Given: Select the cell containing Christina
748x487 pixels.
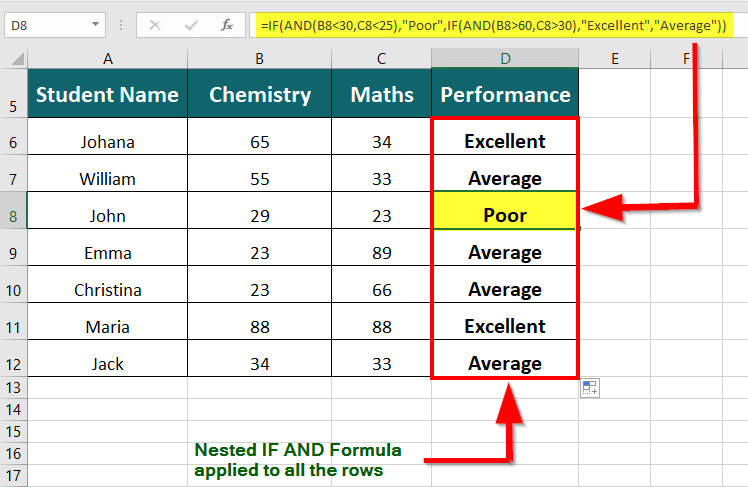Looking at the screenshot, I should click(x=108, y=285).
